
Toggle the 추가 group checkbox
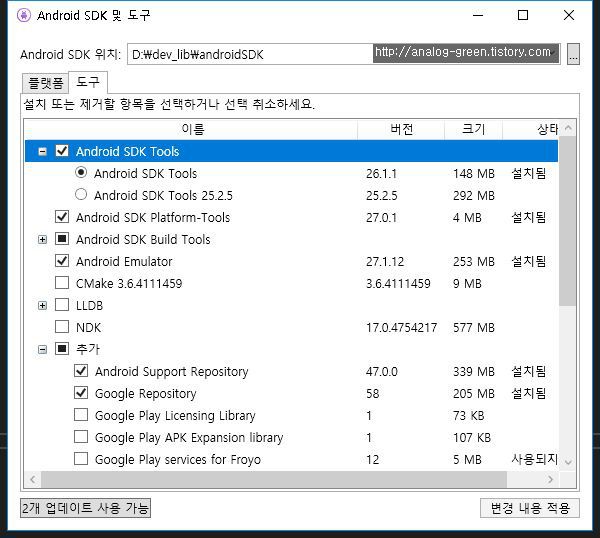pyautogui.click(x=62, y=349)
